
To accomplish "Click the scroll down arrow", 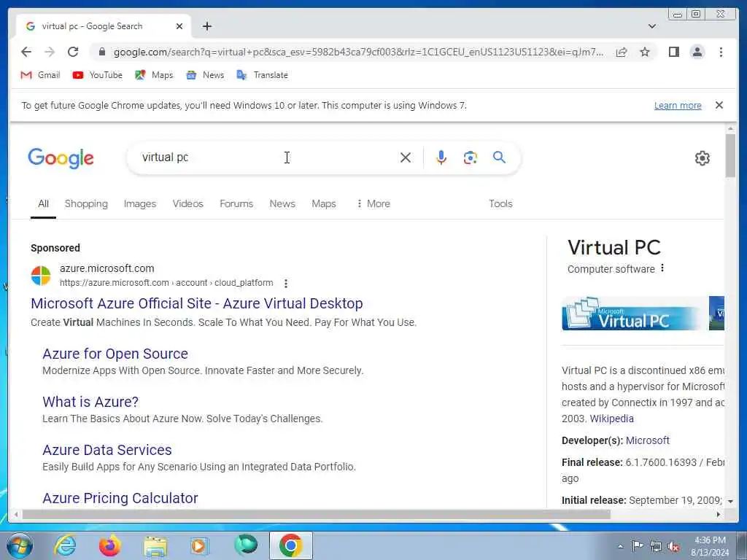I will pos(730,502).
